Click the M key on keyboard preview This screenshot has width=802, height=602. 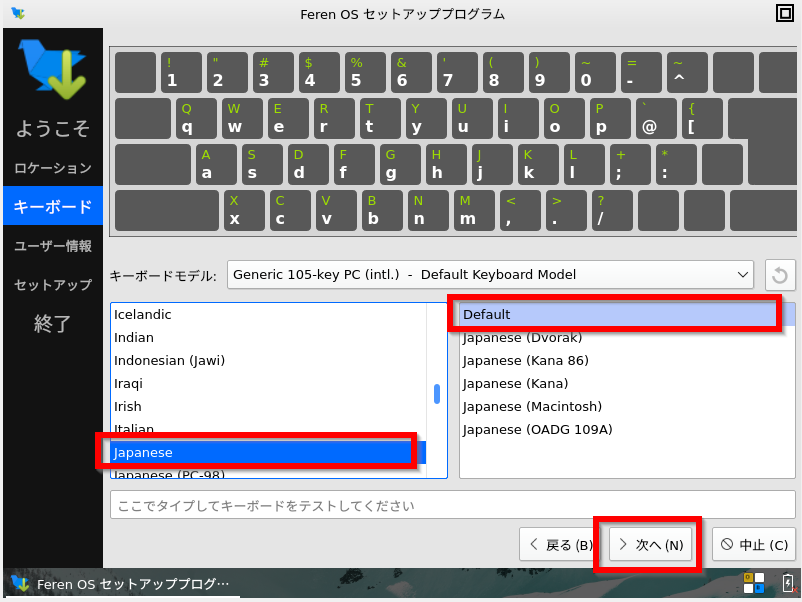click(x=474, y=211)
